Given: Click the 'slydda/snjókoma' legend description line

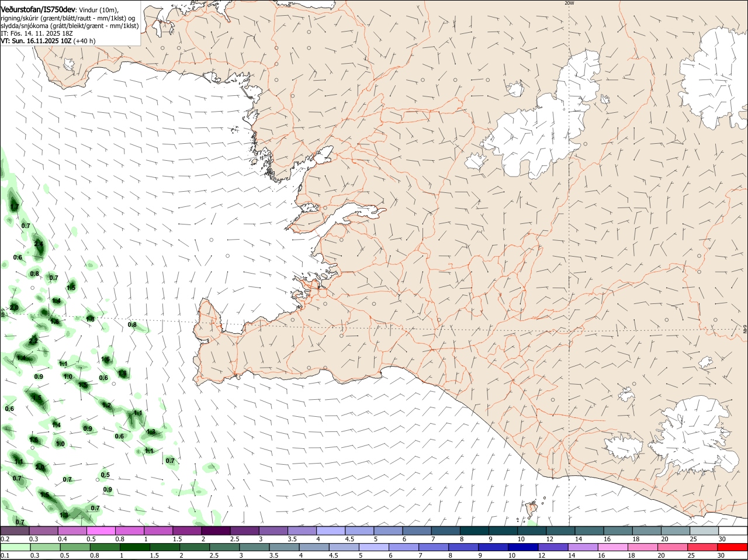Looking at the screenshot, I should pos(70,26).
